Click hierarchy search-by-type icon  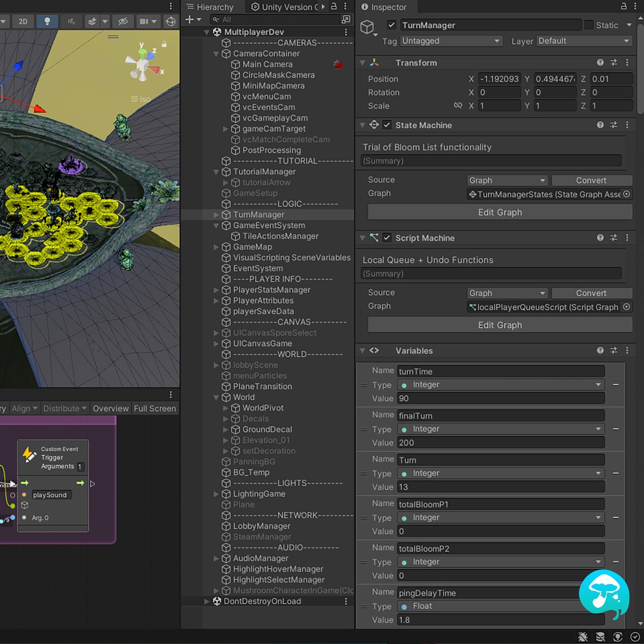coord(346,19)
